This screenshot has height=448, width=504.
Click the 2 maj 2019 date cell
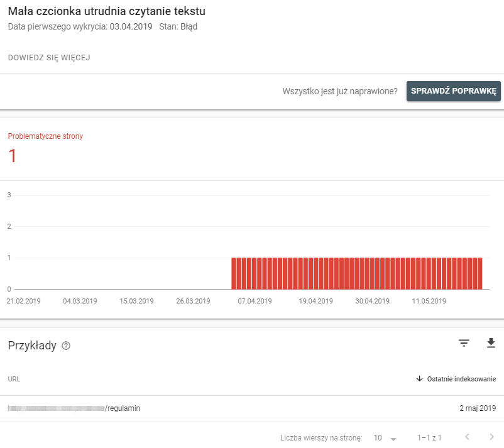[478, 408]
